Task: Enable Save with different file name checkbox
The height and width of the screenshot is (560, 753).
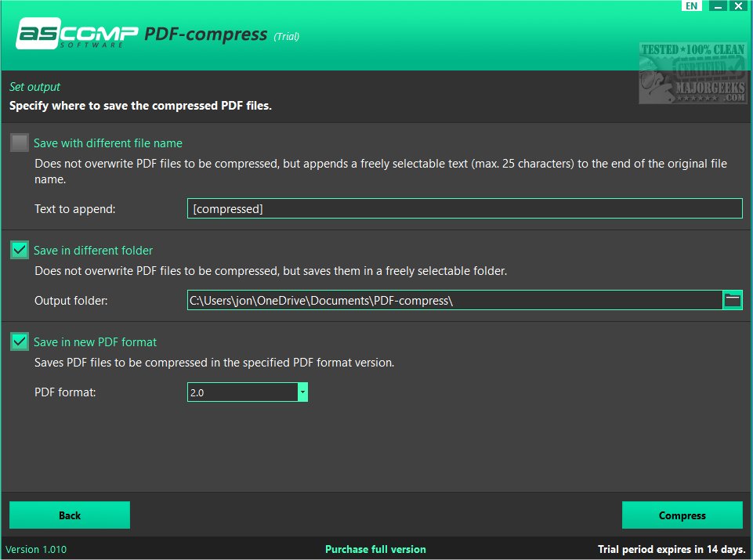Action: tap(20, 143)
